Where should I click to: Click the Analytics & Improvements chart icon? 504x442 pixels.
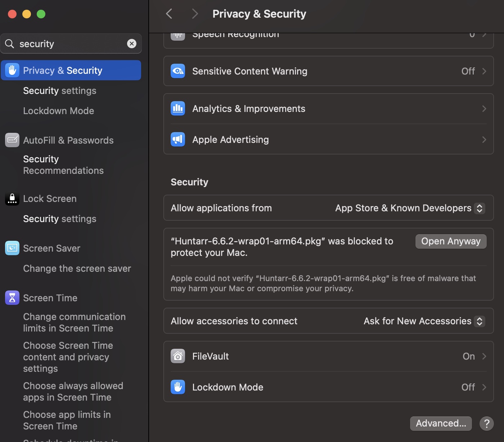point(178,108)
